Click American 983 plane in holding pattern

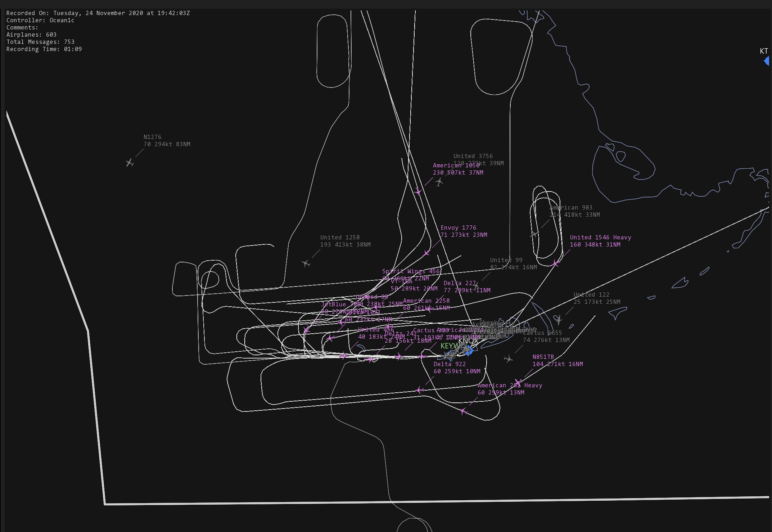click(x=534, y=234)
